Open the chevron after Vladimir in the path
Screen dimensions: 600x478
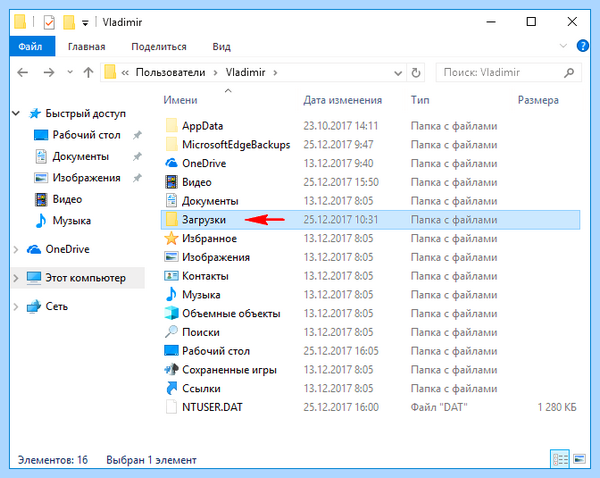pyautogui.click(x=275, y=72)
